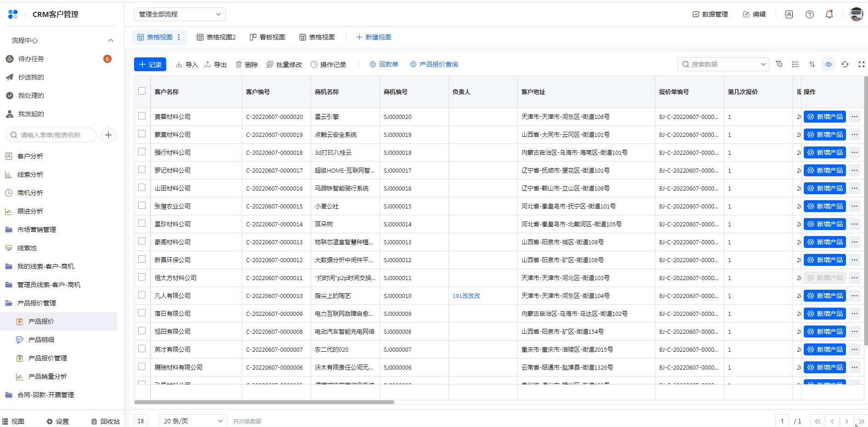Select the checkbox for 凡人有限公司 row
This screenshot has height=427, width=868.
click(142, 295)
